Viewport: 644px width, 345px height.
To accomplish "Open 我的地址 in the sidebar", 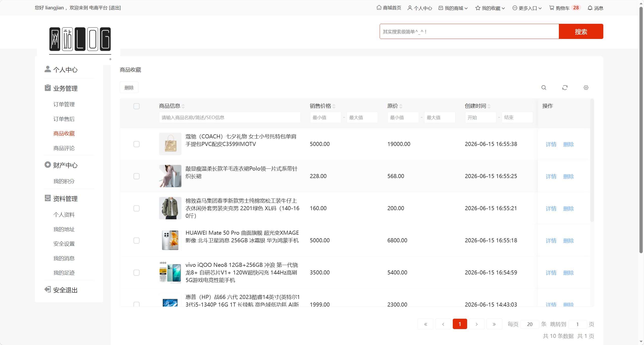I will tap(64, 229).
